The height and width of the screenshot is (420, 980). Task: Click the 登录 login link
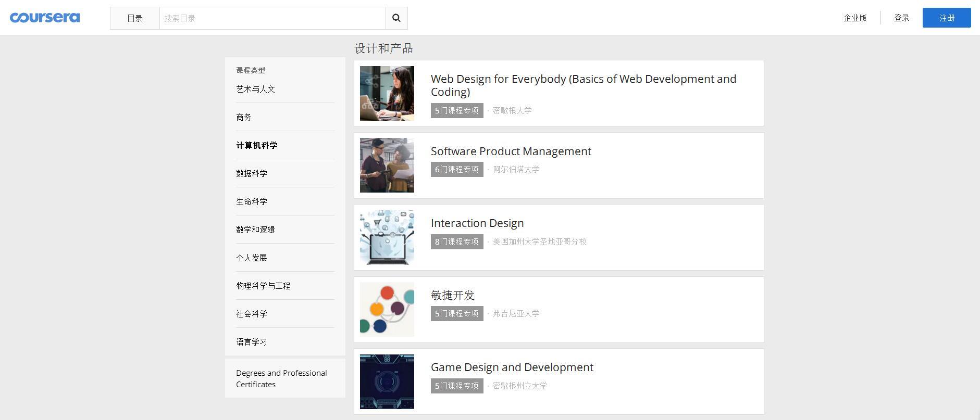click(x=902, y=18)
